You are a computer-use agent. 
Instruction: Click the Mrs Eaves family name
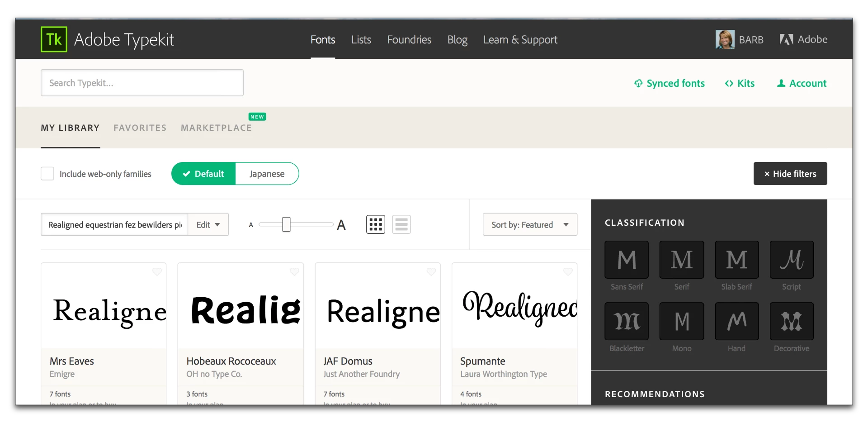[72, 361]
